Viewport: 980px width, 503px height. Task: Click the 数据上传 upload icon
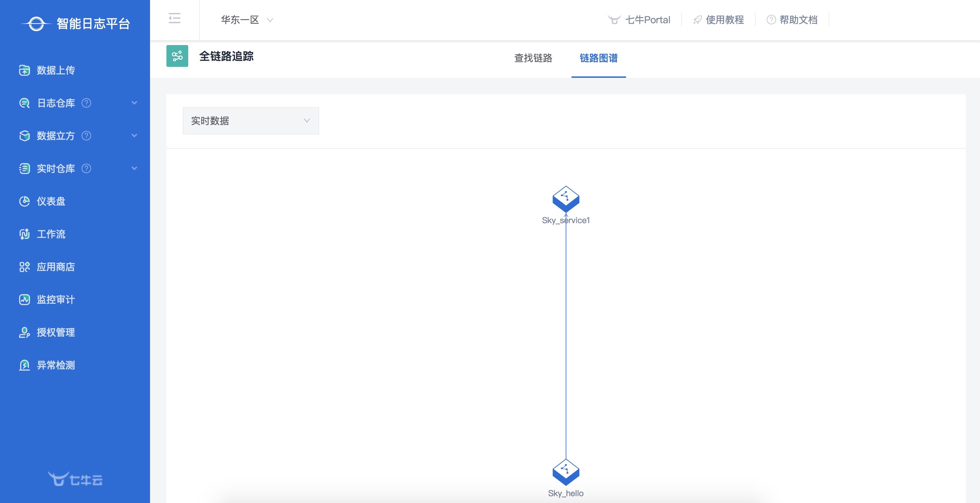(x=24, y=70)
